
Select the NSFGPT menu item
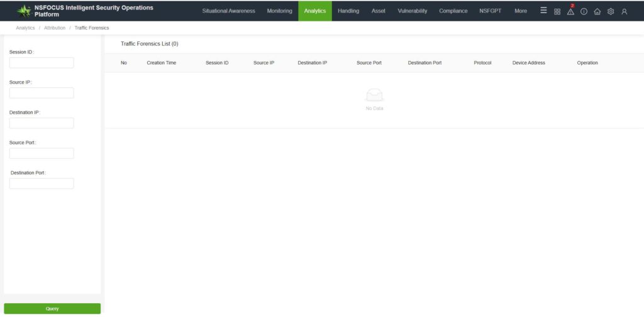tap(490, 11)
